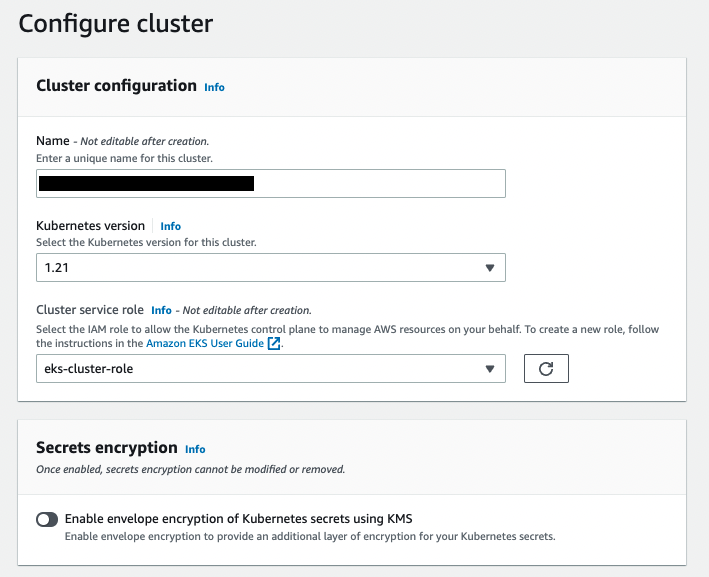
Task: Open Info link next to Cluster service role
Action: click(x=161, y=310)
